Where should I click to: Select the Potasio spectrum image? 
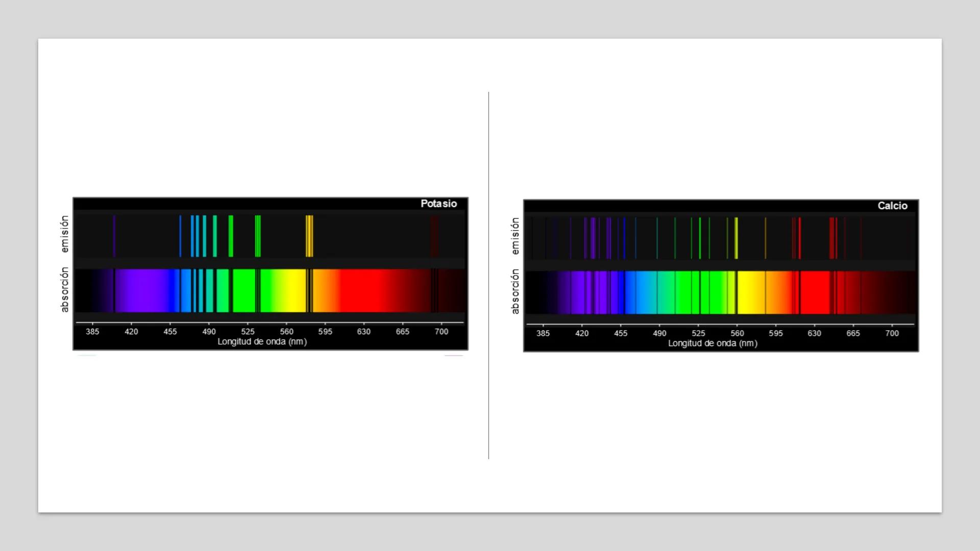point(270,273)
